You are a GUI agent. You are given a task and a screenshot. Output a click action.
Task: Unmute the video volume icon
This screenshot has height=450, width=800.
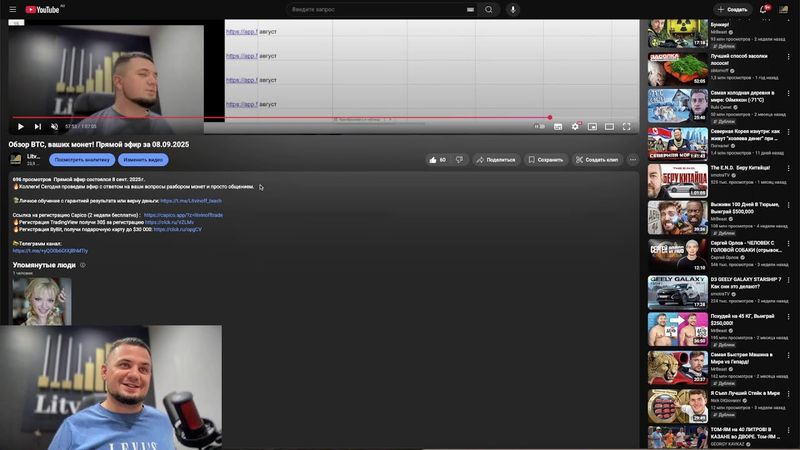(54, 127)
